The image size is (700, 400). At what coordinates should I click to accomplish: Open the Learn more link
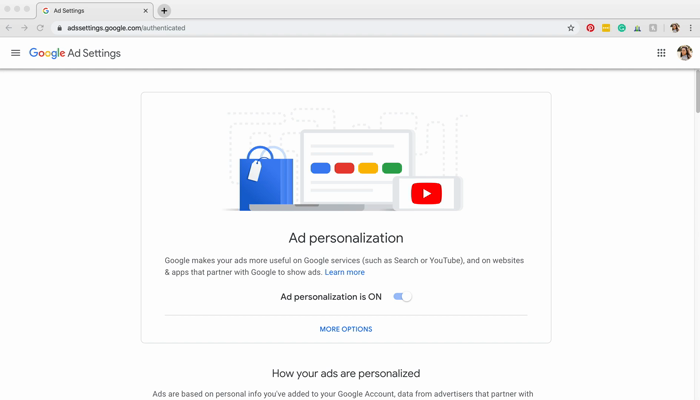(x=345, y=272)
